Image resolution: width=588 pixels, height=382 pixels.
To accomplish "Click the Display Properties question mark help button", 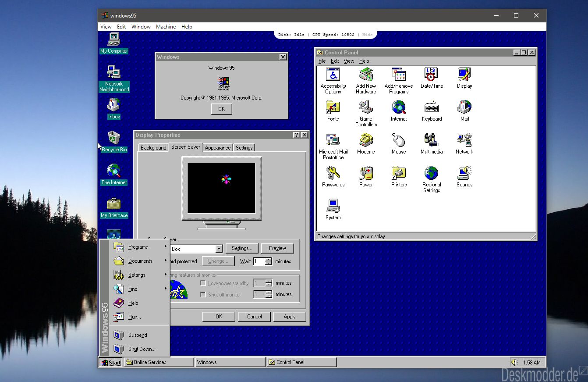I will pyautogui.click(x=297, y=135).
